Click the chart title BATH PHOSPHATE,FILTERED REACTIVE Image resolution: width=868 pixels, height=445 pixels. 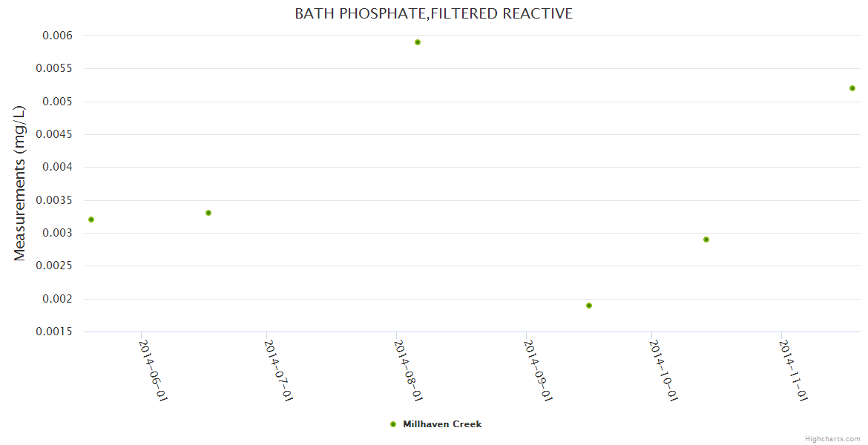(433, 14)
